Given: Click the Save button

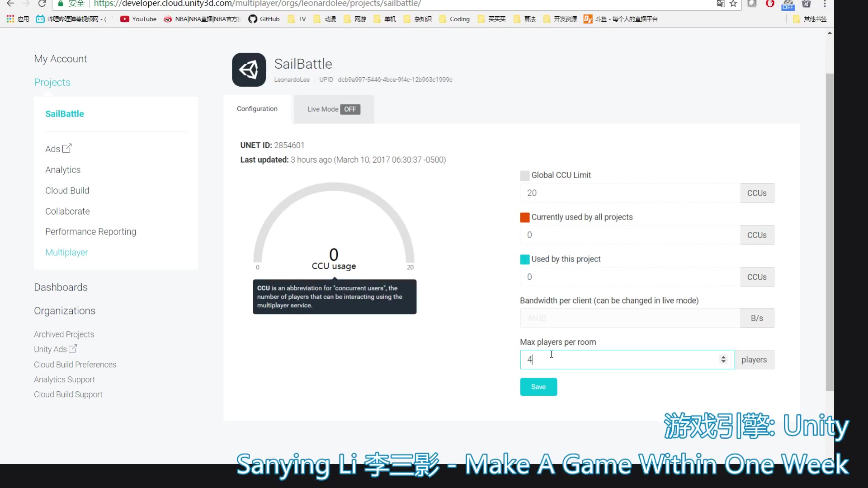Looking at the screenshot, I should 538,387.
